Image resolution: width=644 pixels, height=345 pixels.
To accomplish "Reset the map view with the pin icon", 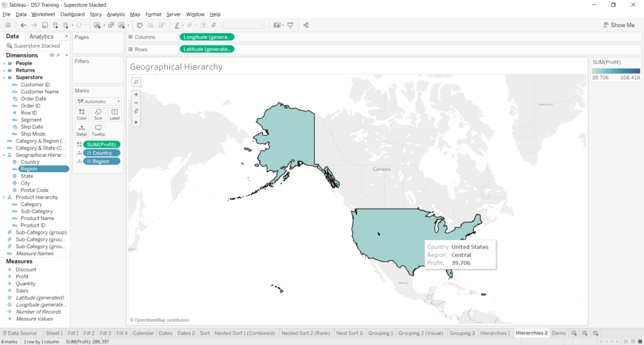I will (x=136, y=111).
